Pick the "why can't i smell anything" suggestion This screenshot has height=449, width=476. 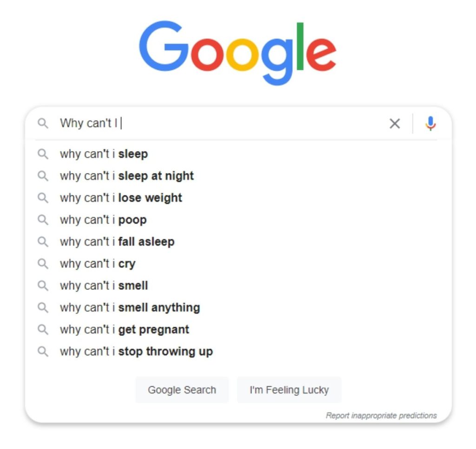coord(129,308)
